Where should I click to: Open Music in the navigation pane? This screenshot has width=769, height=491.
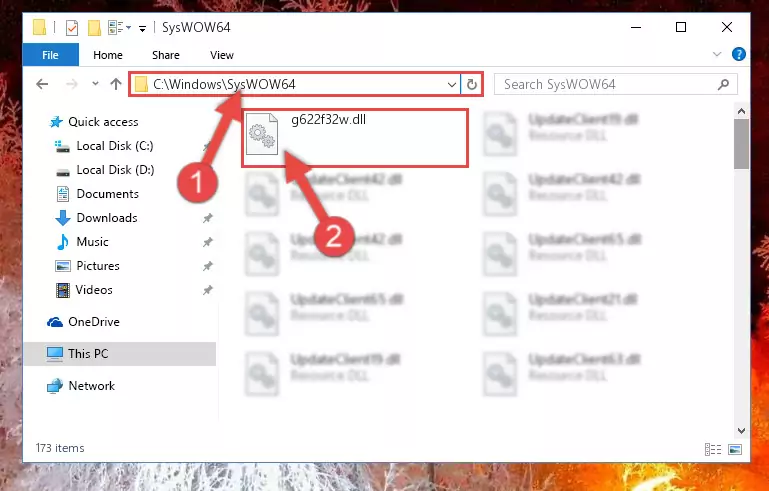[92, 242]
